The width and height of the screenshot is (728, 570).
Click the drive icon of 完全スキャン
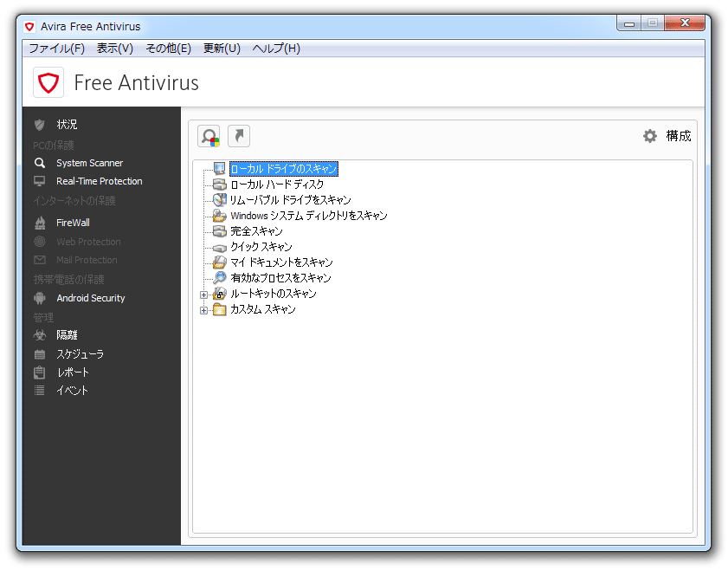pyautogui.click(x=219, y=231)
